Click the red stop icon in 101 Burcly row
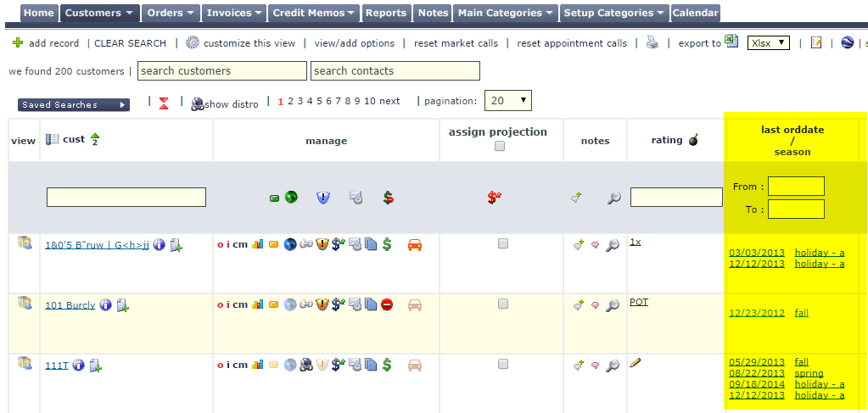 tap(387, 304)
